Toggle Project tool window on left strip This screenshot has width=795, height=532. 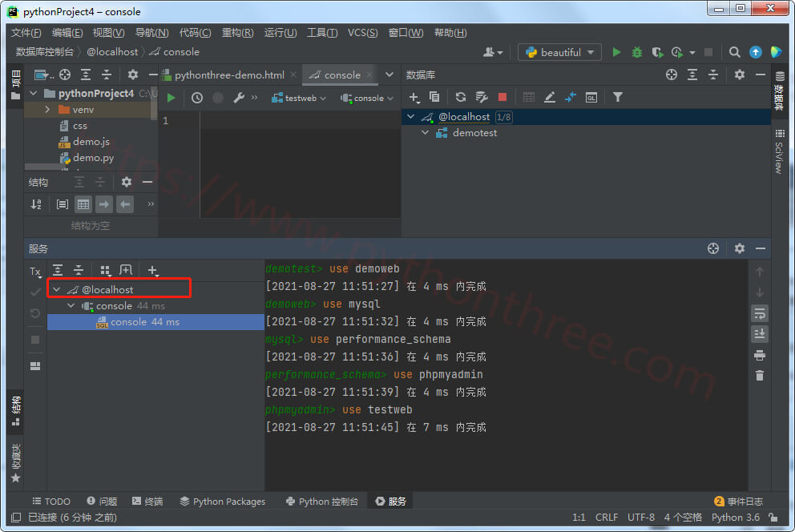click(x=16, y=85)
